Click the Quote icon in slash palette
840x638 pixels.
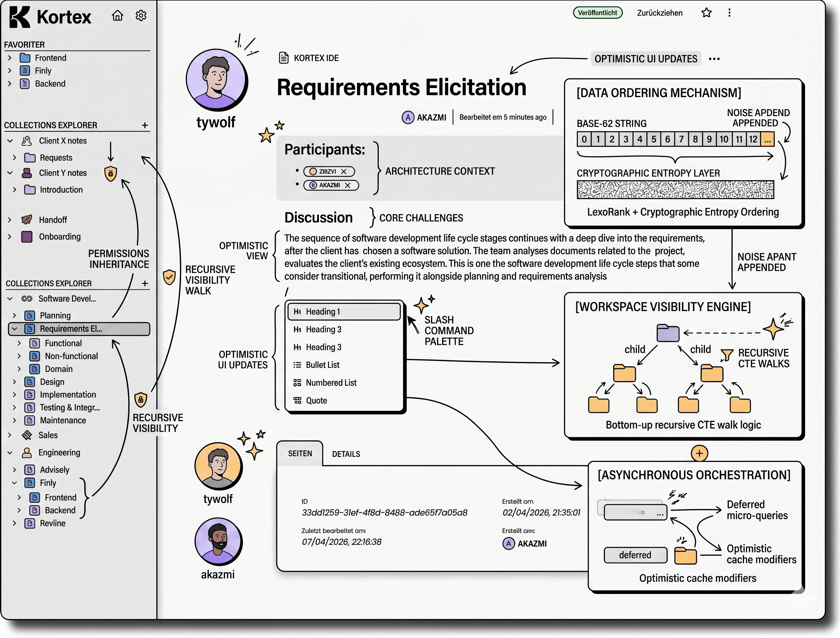click(x=297, y=401)
